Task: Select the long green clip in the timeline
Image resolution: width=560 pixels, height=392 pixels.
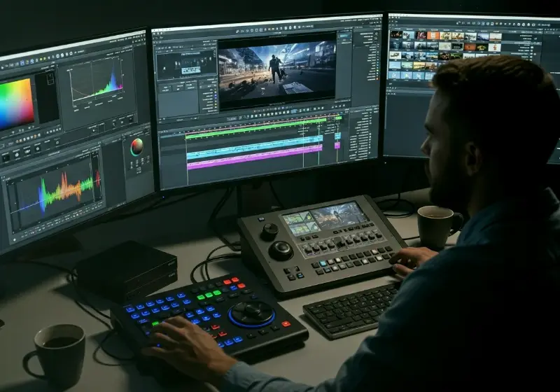Action: (255, 130)
